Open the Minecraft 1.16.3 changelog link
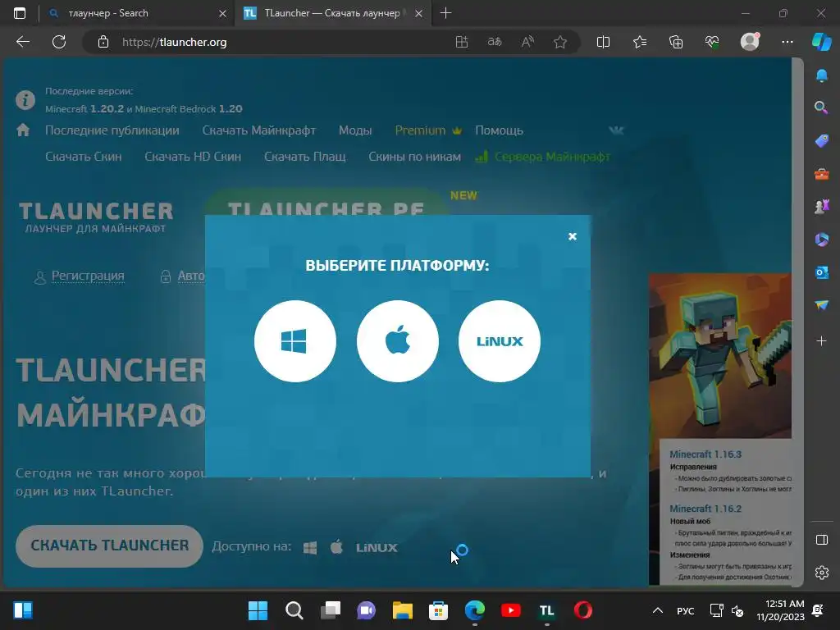Image resolution: width=840 pixels, height=630 pixels. tap(705, 454)
